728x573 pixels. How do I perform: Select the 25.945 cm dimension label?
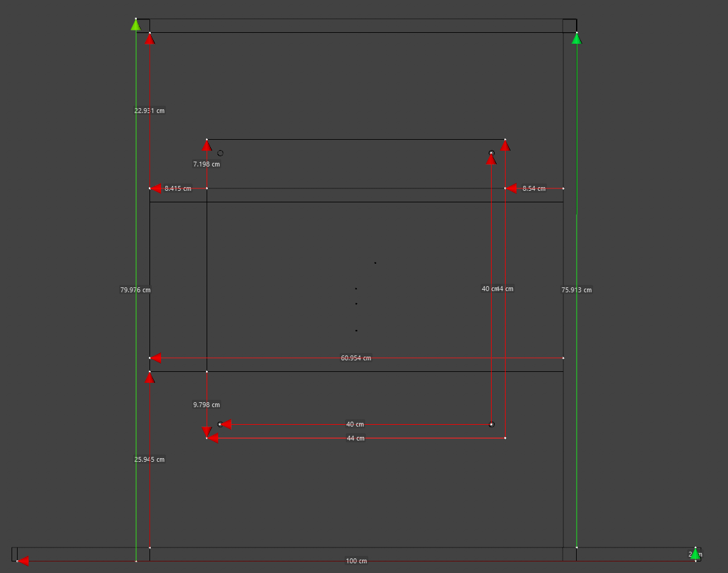(x=149, y=459)
